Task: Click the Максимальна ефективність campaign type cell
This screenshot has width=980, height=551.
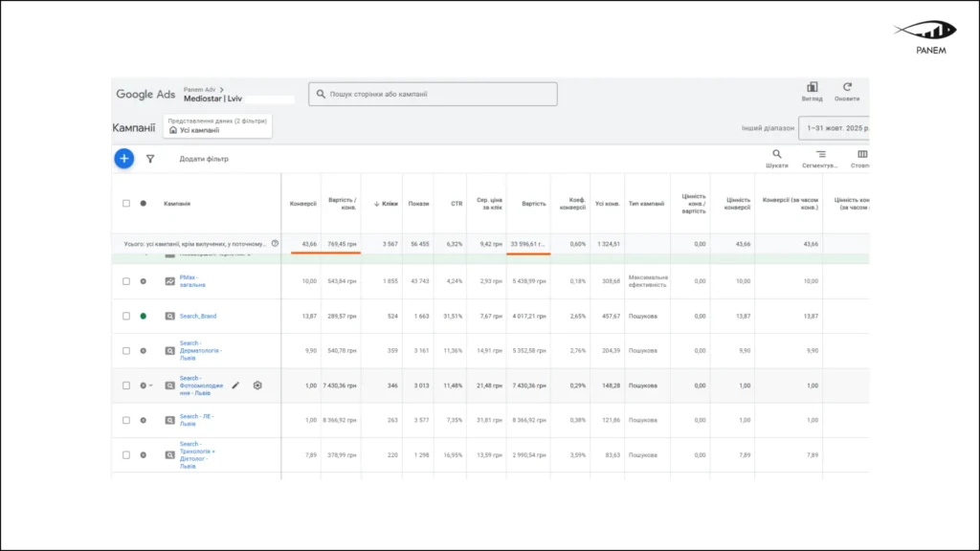Action: [648, 281]
